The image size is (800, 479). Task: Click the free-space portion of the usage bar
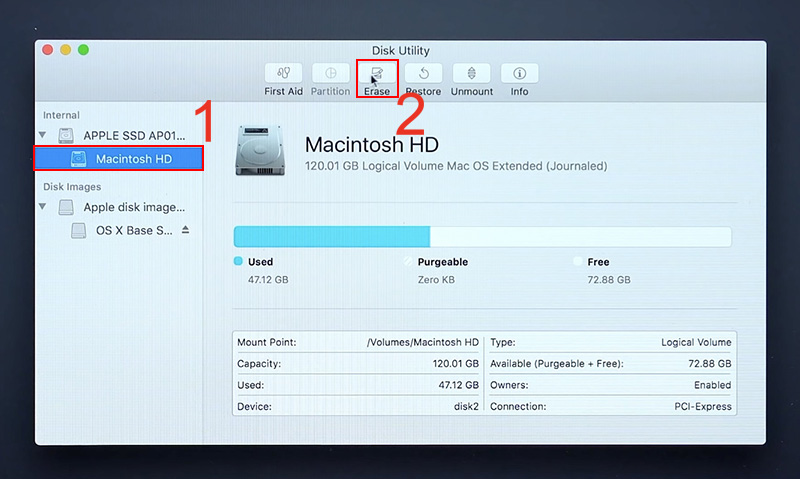pos(581,237)
